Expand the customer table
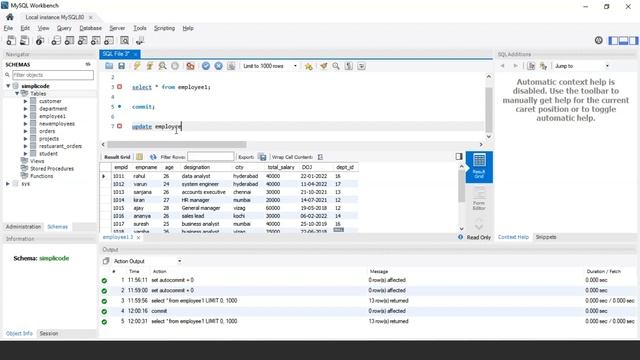The height and width of the screenshot is (360, 640). (x=25, y=101)
